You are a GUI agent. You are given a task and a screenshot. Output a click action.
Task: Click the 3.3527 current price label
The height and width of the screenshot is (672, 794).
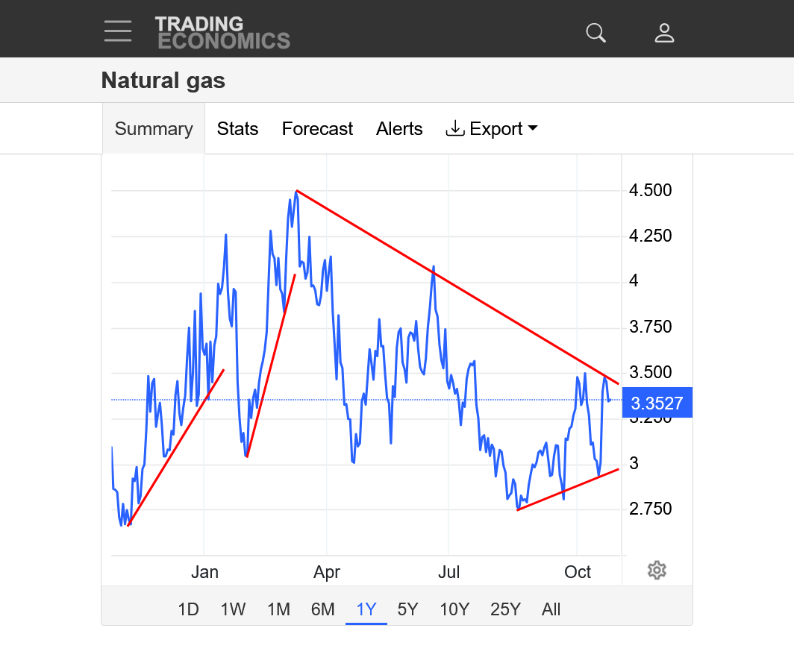point(657,403)
